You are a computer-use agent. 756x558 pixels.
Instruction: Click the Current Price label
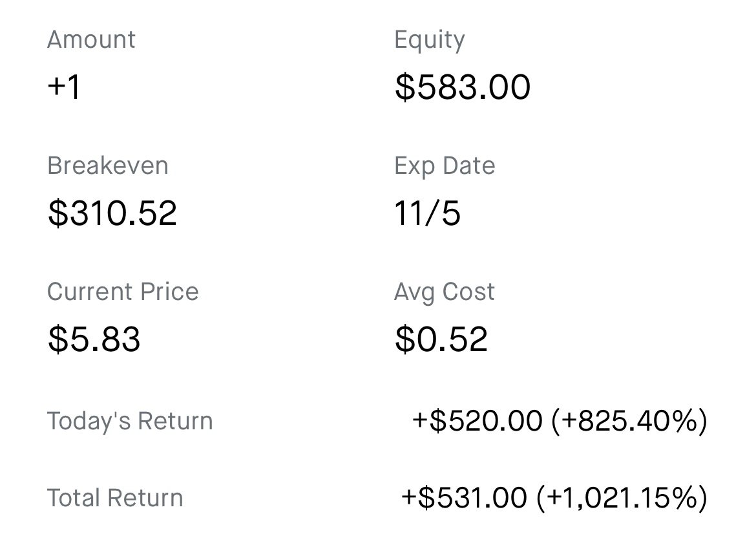click(123, 292)
